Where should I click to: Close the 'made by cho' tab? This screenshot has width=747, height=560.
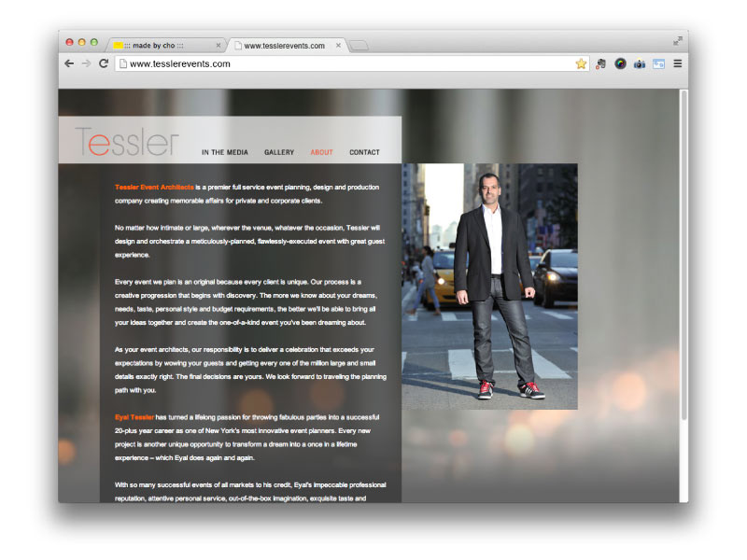pyautogui.click(x=218, y=45)
